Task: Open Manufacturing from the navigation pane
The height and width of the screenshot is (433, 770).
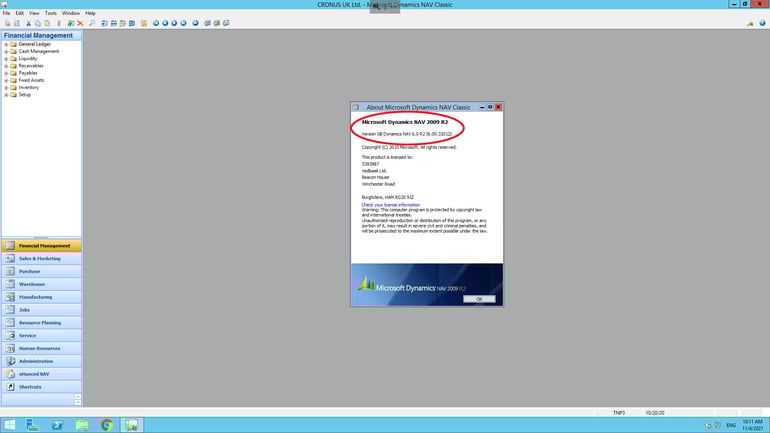Action: 35,297
